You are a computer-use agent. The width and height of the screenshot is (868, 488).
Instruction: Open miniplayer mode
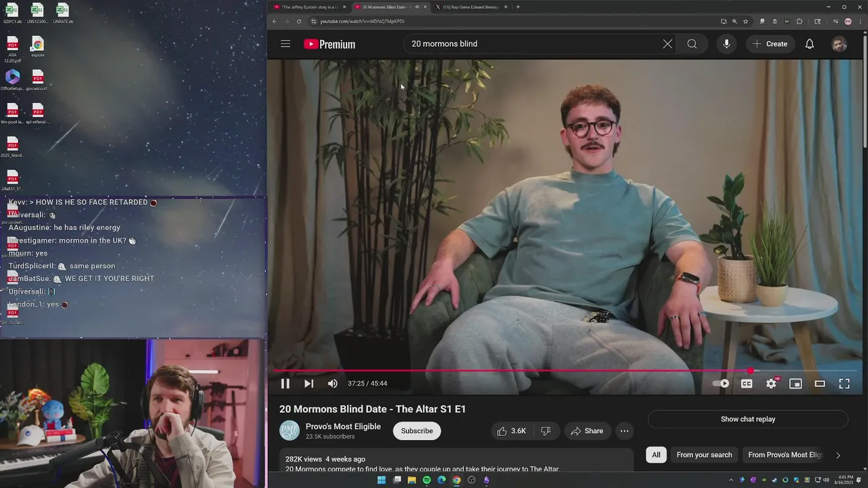795,384
